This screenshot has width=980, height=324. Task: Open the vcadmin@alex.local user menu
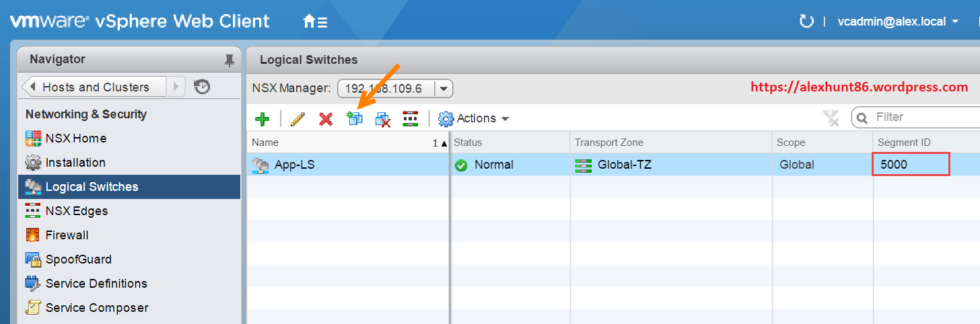tap(898, 22)
